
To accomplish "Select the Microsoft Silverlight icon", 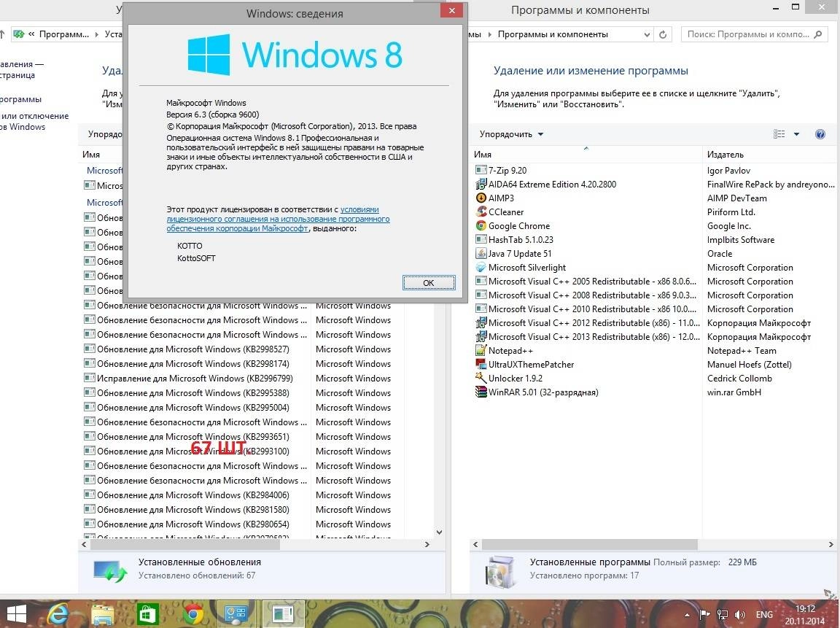I will [481, 268].
